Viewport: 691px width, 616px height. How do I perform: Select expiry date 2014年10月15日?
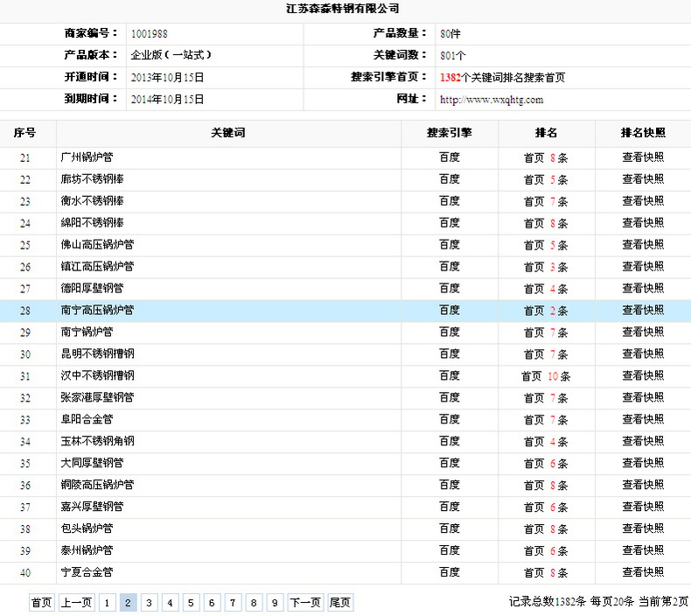pyautogui.click(x=167, y=99)
